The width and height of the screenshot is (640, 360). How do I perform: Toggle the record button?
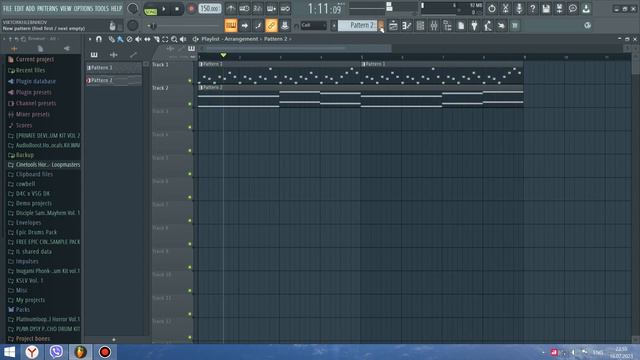191,9
